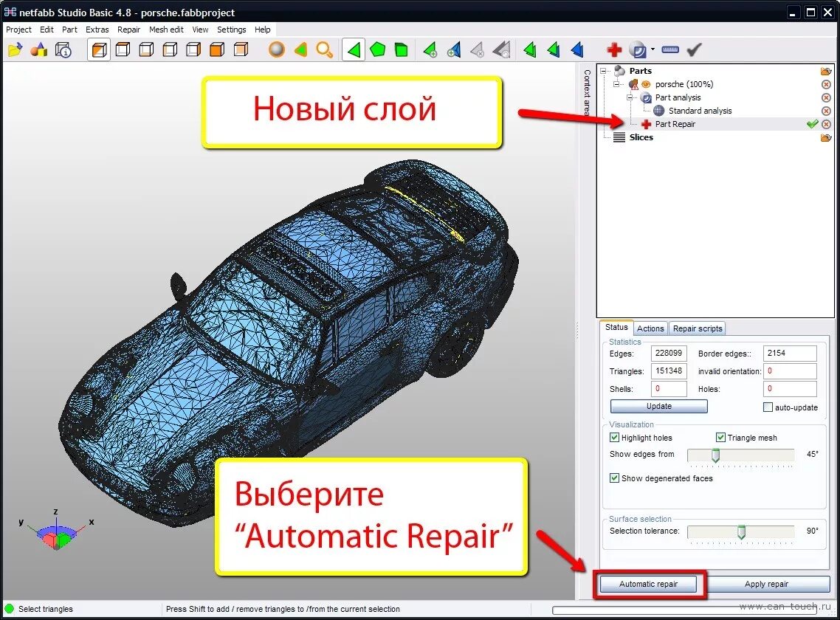Click the Apply repair button

click(766, 584)
